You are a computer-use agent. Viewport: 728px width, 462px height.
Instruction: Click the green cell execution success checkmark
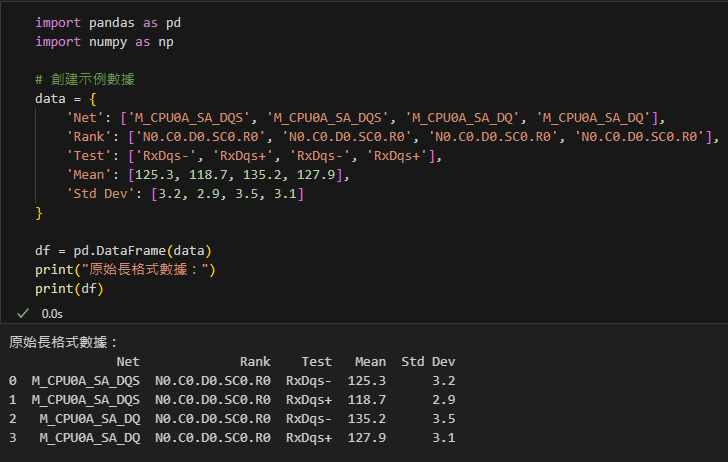[x=23, y=314]
